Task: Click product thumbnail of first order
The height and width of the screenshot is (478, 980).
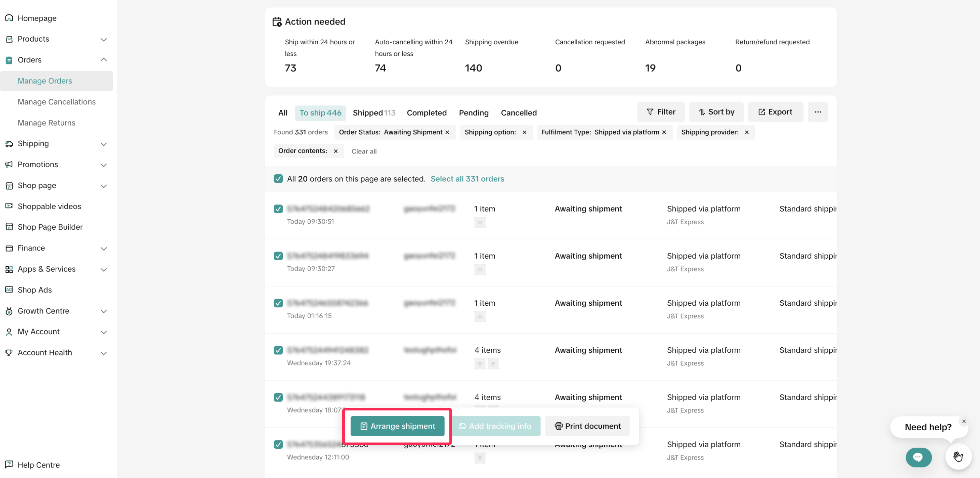Action: coord(480,222)
